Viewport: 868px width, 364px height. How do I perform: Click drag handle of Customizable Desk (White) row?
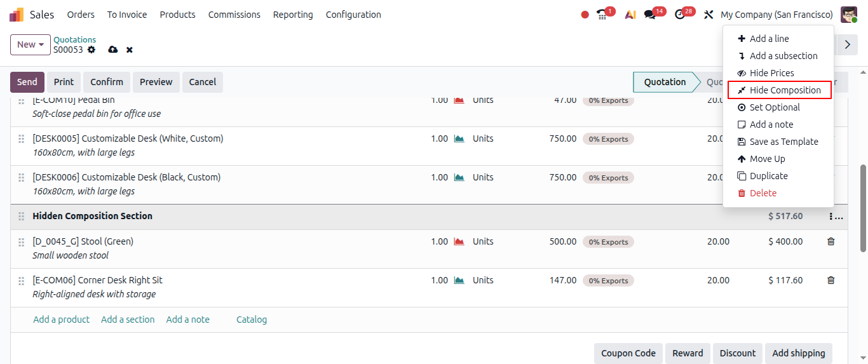tap(22, 138)
